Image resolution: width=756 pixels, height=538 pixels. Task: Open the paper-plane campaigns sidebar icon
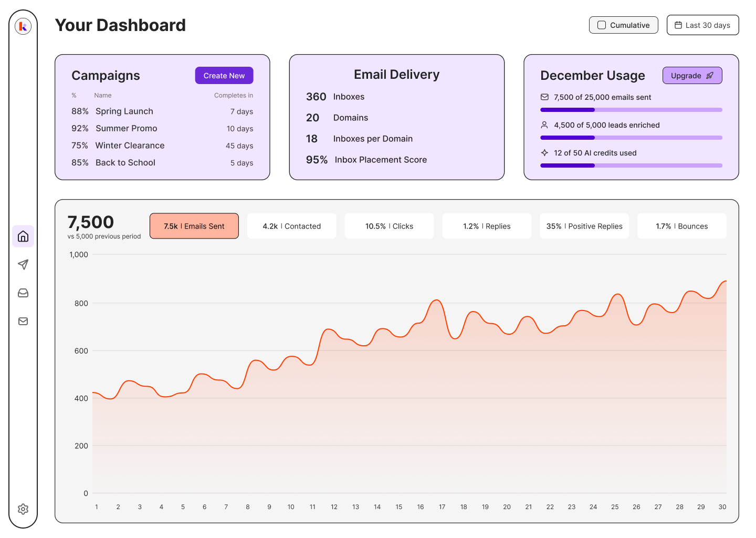[x=23, y=264]
